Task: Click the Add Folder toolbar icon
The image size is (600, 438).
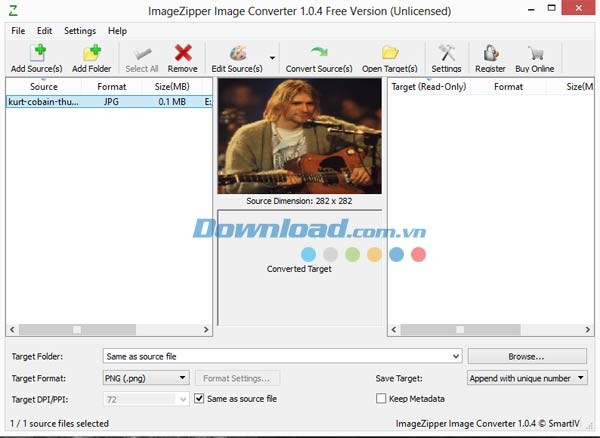Action: click(x=92, y=53)
